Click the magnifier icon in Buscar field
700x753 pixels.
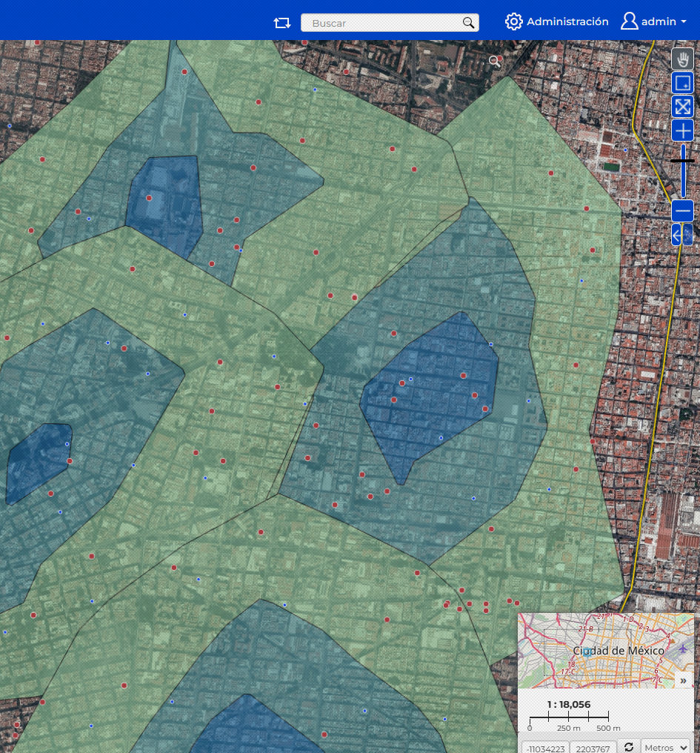pos(468,23)
